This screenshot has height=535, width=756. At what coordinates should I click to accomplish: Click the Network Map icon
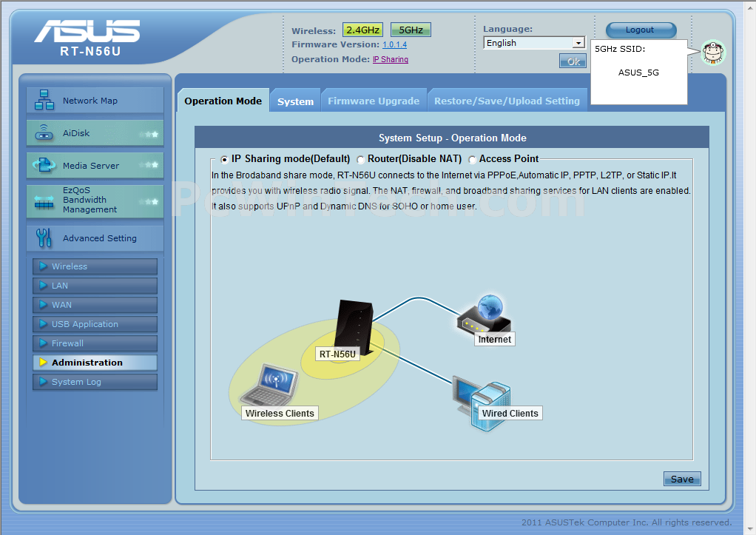pyautogui.click(x=44, y=100)
